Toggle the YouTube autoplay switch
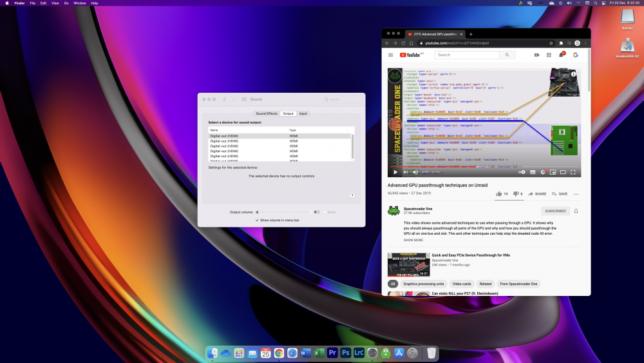 [522, 172]
